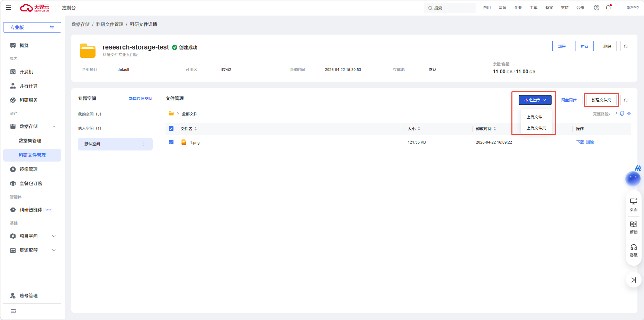Collapse the sidebar with bottom icon
The width and height of the screenshot is (644, 320).
[x=13, y=311]
